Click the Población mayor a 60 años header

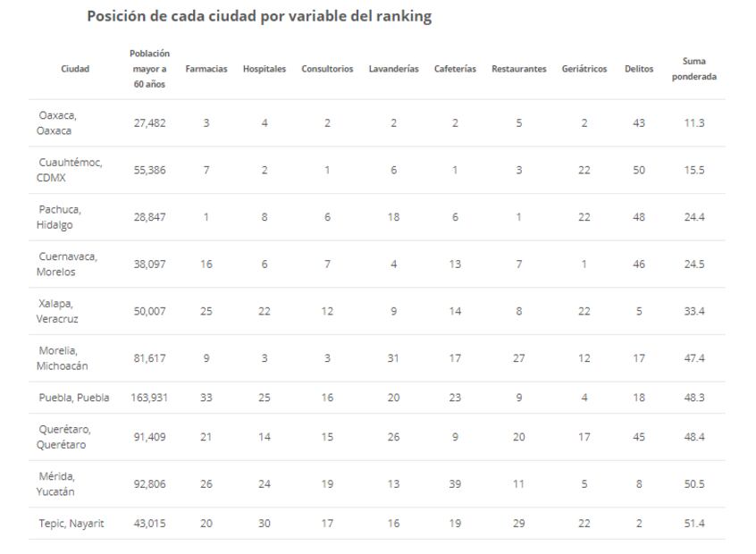[x=149, y=69]
